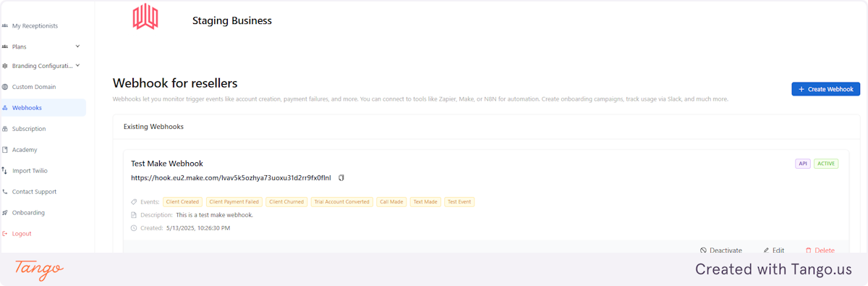Click the Staging Business title
The image size is (868, 286).
pyautogui.click(x=232, y=21)
